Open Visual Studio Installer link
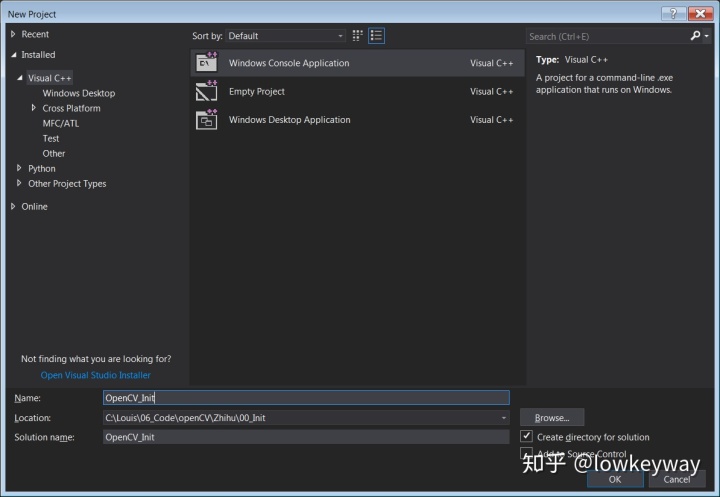This screenshot has width=720, height=497. pos(96,375)
